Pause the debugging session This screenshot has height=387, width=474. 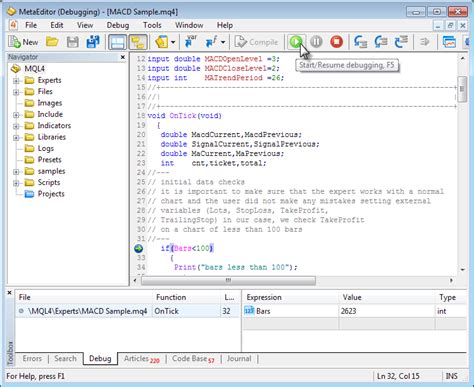click(316, 42)
